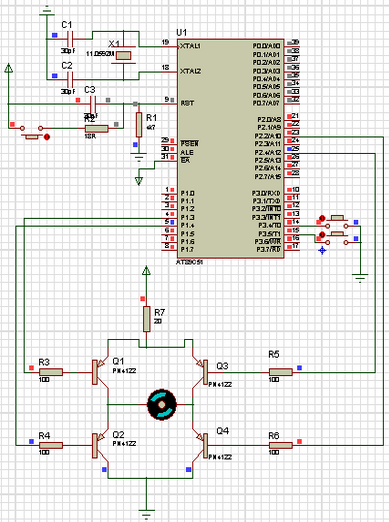Select the R7 resistor above the H-bridge
Image resolution: width=389 pixels, height=522 pixels.
click(146, 319)
